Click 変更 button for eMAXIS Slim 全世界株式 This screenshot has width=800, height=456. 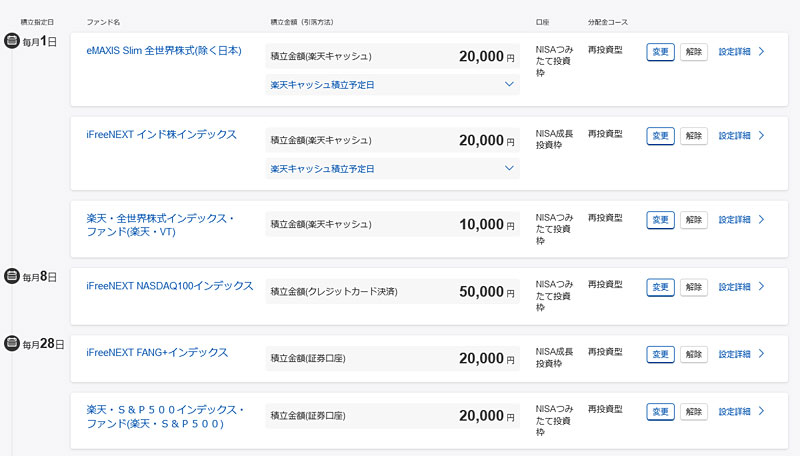pyautogui.click(x=660, y=52)
